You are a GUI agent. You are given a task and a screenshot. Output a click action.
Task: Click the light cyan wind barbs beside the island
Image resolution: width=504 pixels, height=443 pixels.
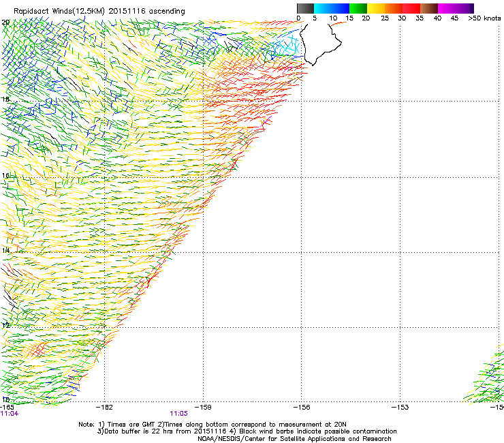coord(286,46)
